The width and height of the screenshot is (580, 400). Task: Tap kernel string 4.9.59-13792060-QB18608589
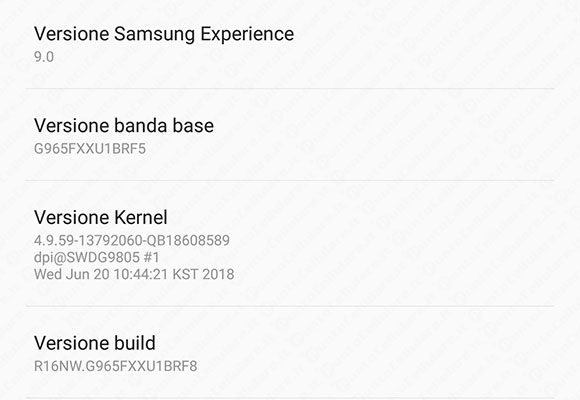132,241
